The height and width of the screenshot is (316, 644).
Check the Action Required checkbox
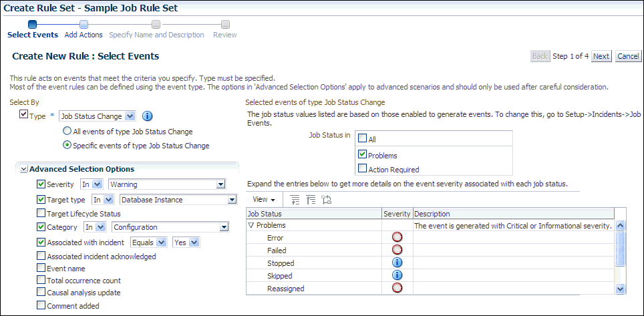tap(363, 168)
